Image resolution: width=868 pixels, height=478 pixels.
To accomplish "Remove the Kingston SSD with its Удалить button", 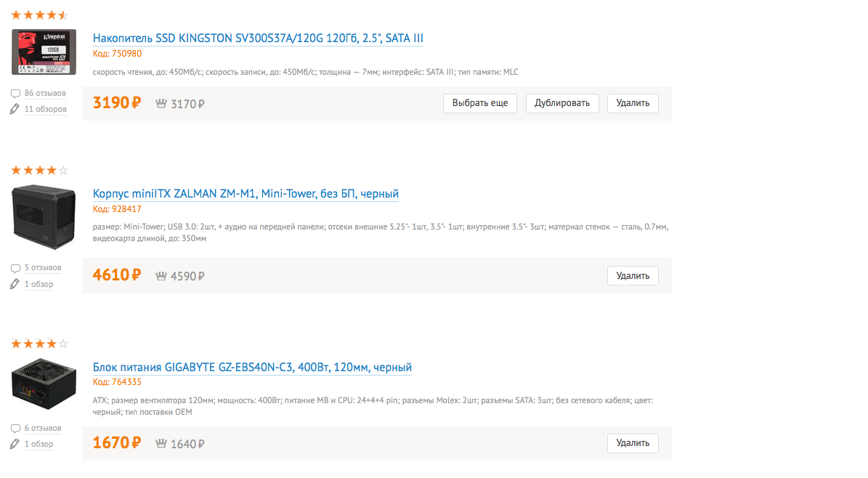I will click(x=633, y=103).
